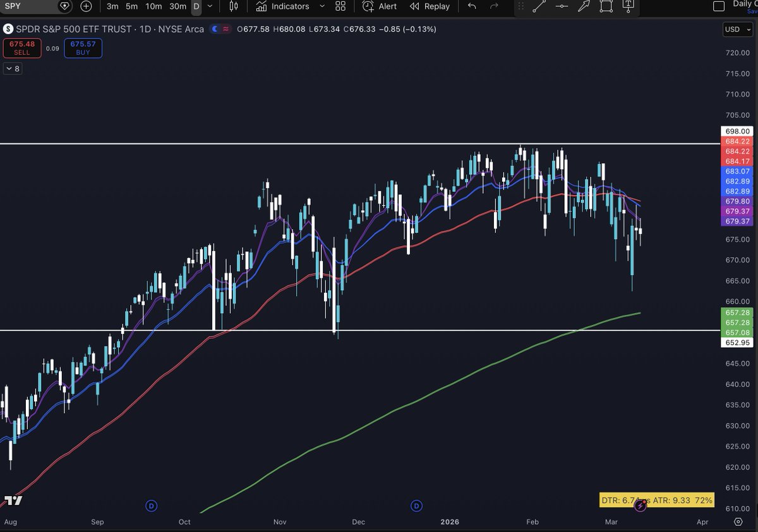Select the Horizontal Line drawing tool
Viewport: 758px width, 532px height.
[x=562, y=6]
